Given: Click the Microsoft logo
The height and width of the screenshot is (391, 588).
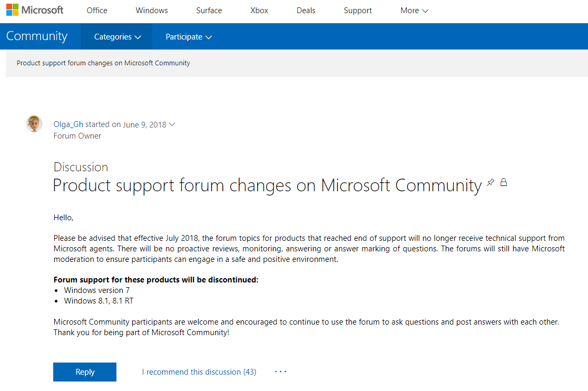Looking at the screenshot, I should 35,10.
